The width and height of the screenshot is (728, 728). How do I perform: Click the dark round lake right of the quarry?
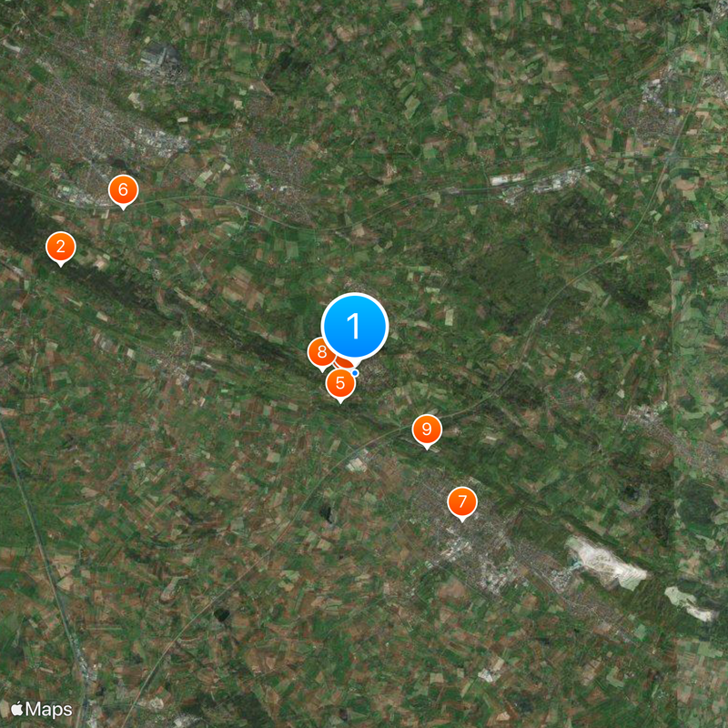pos(632,493)
